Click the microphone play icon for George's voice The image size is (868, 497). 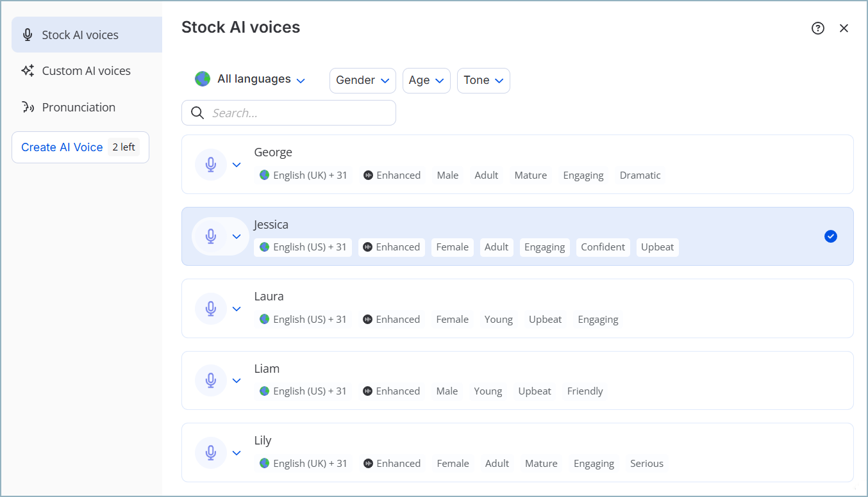pos(210,164)
